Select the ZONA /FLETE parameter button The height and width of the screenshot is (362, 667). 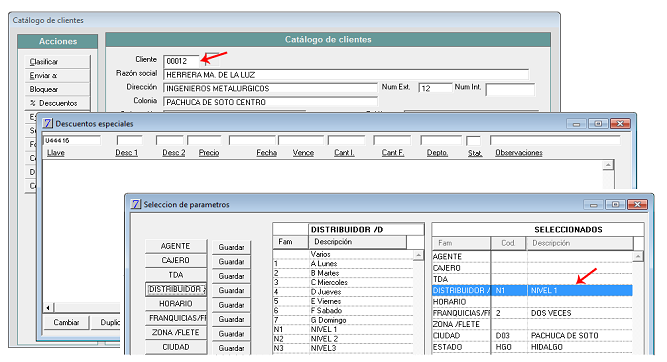176,333
